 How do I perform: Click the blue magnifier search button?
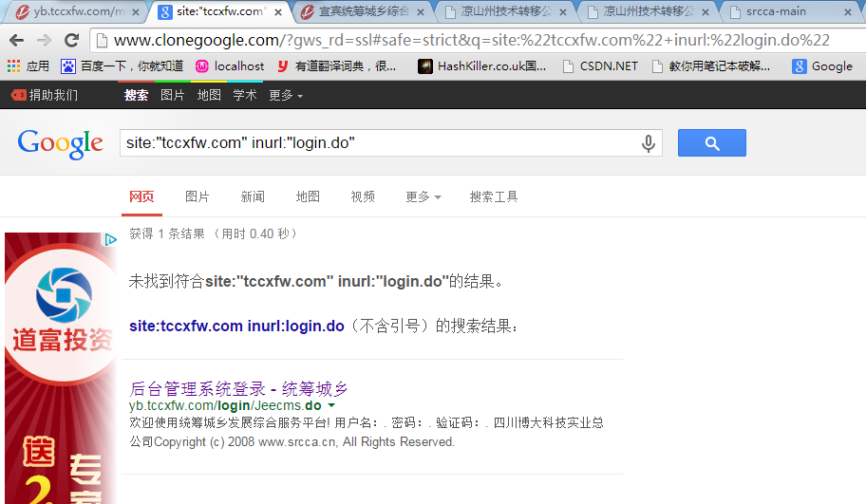(712, 143)
